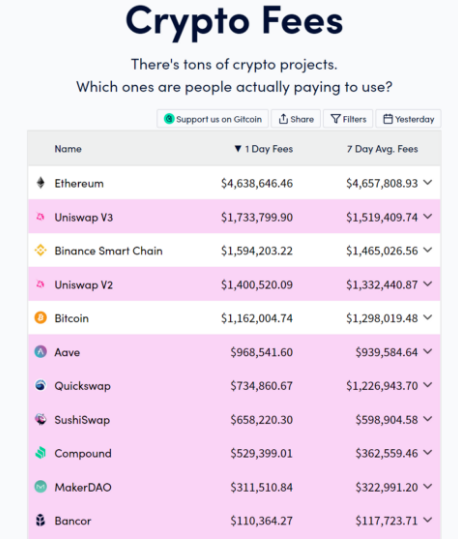Click the Share button

[x=296, y=119]
